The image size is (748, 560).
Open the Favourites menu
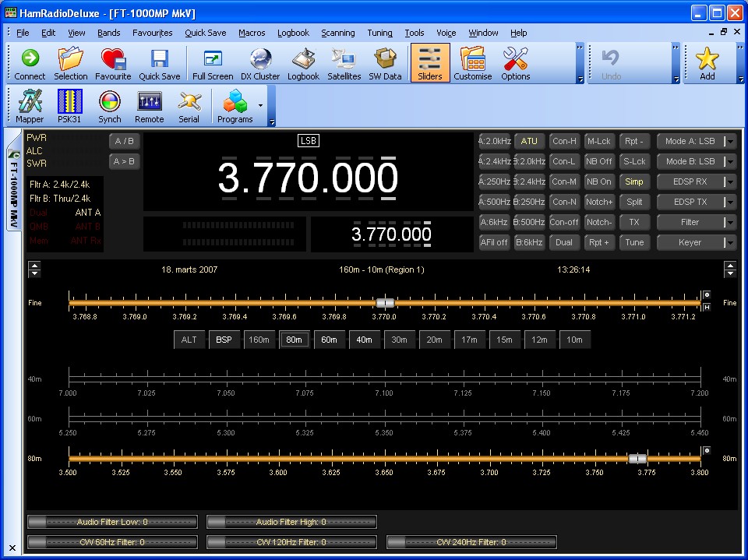pos(152,33)
